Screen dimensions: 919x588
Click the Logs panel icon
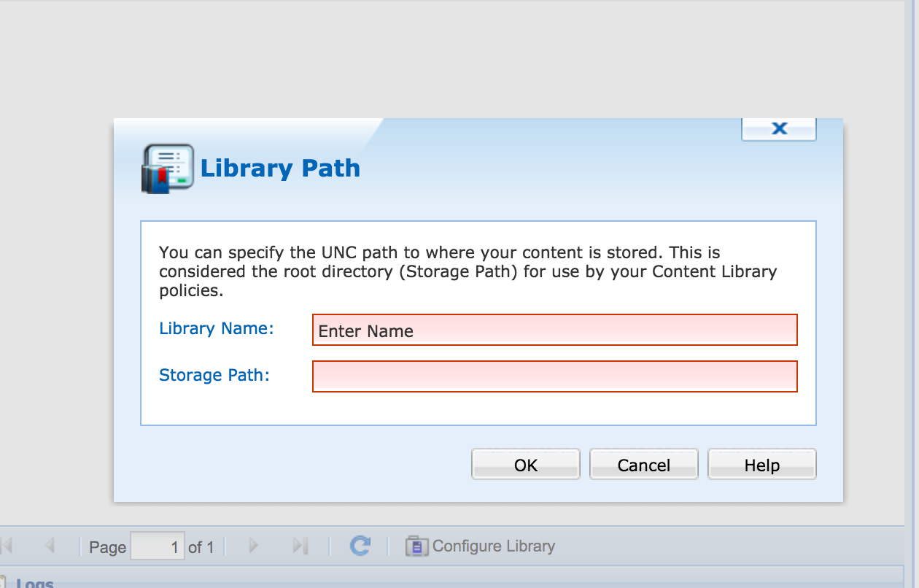pos(3,583)
